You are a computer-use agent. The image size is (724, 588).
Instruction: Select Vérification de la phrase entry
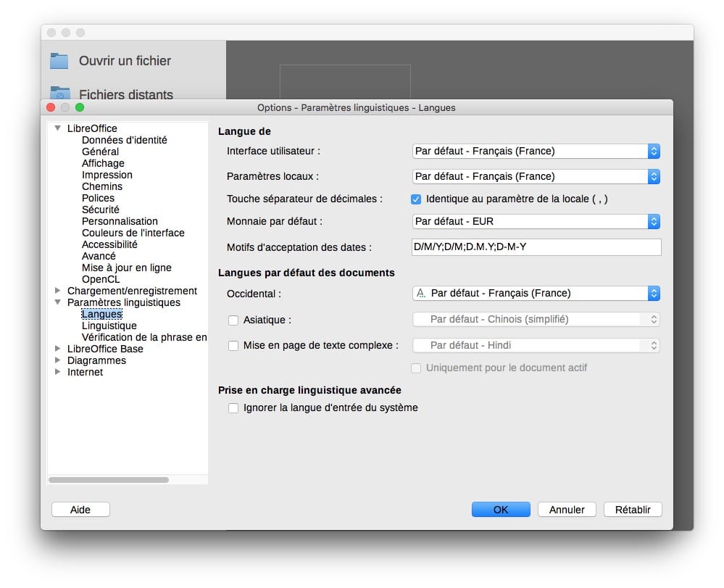pos(144,337)
